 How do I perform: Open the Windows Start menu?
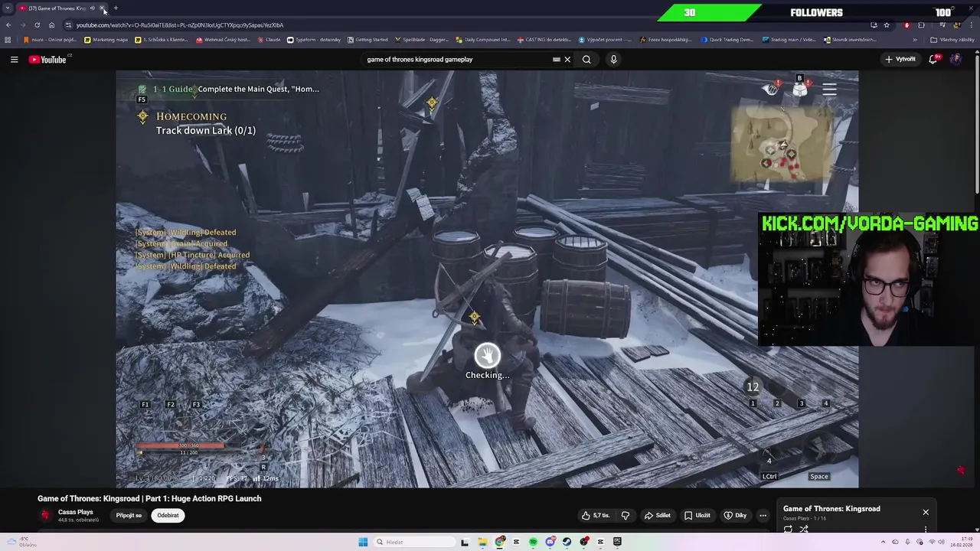coord(363,542)
